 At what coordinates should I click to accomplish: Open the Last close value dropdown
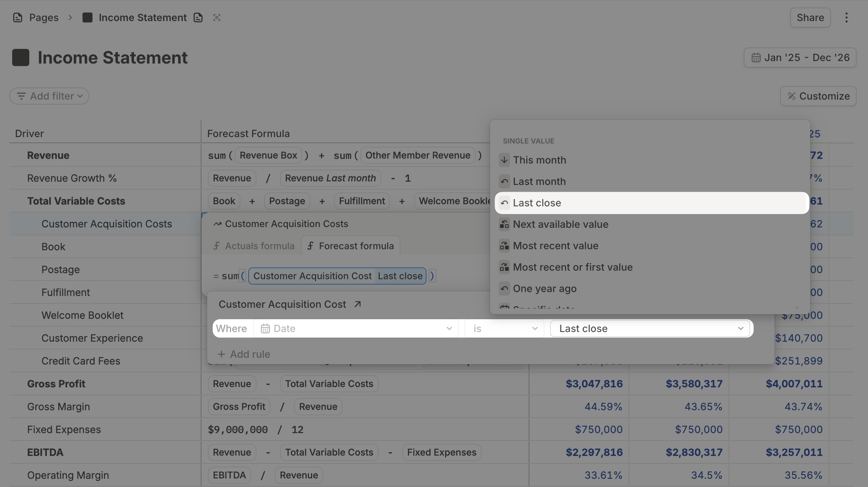tap(651, 328)
